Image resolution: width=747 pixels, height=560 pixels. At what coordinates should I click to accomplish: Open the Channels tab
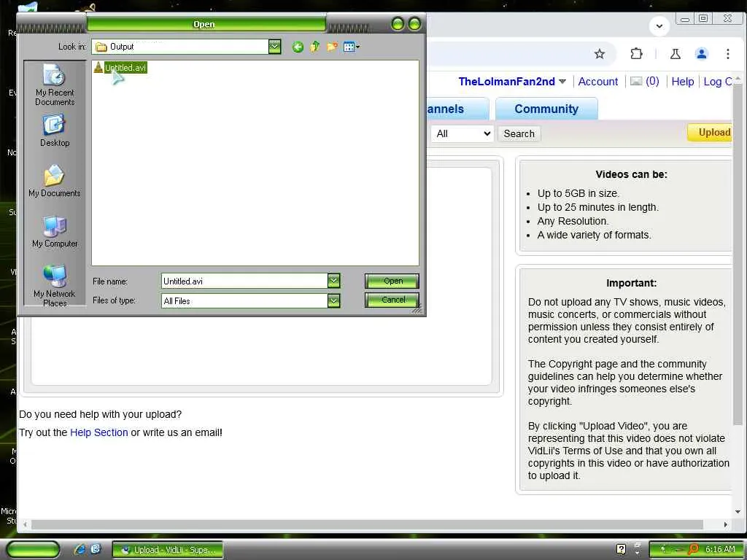tap(457, 109)
